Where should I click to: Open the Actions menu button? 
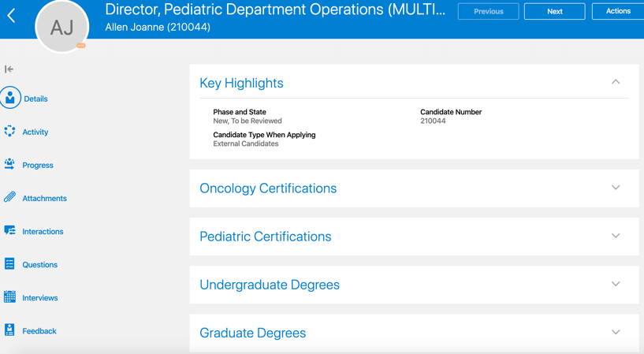[618, 11]
